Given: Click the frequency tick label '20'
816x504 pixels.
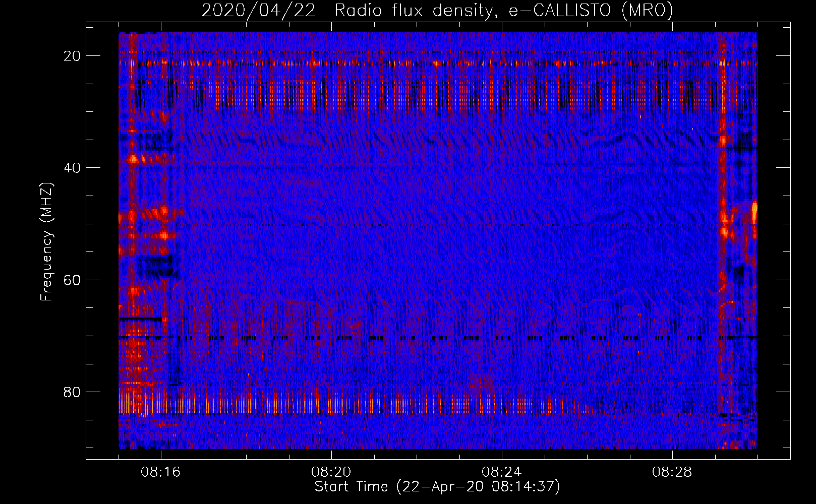Looking at the screenshot, I should [x=73, y=56].
